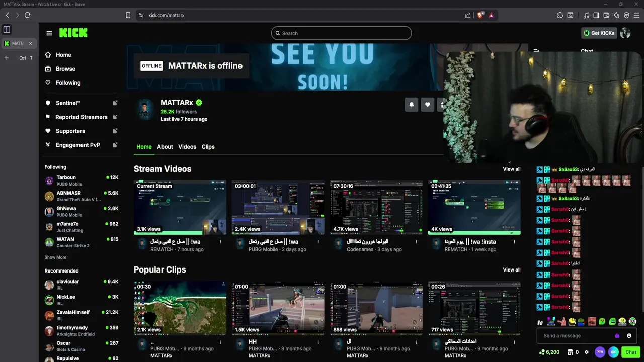Open the Current Stream video thumbnail
644x362 pixels.
tap(180, 208)
